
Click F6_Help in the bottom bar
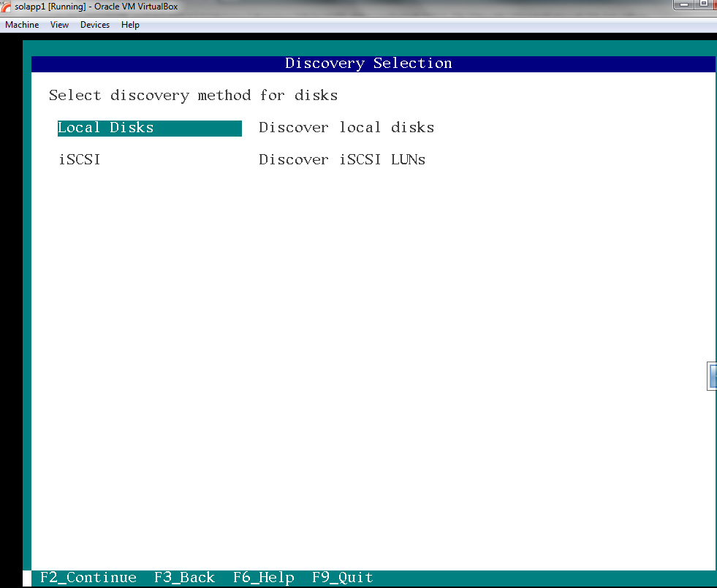click(264, 578)
